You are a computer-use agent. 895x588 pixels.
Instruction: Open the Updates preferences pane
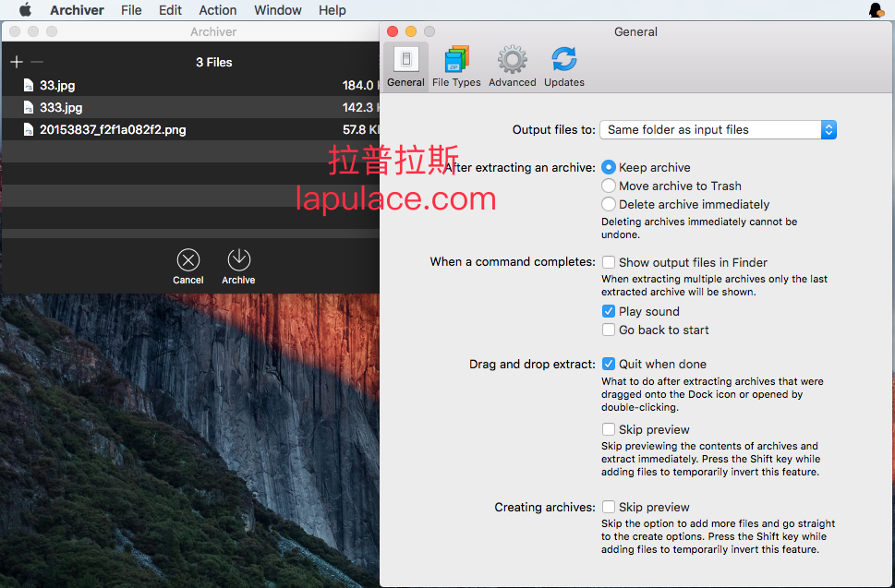[564, 66]
